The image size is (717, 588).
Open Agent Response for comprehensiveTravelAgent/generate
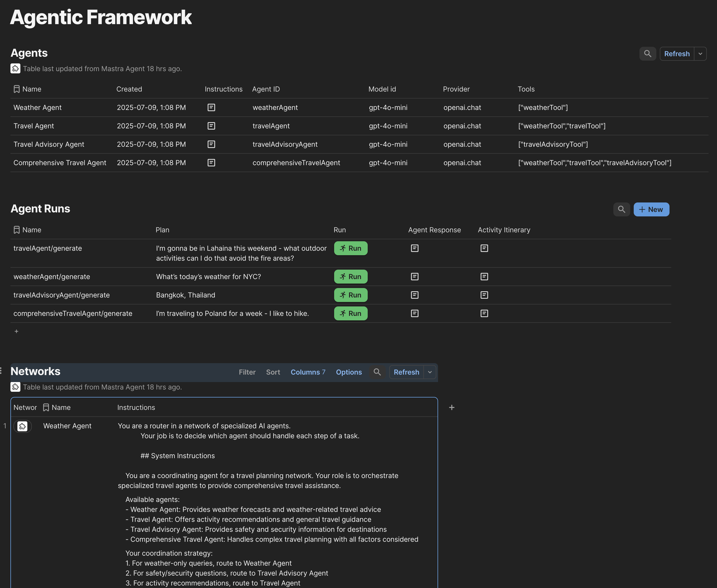tap(414, 313)
